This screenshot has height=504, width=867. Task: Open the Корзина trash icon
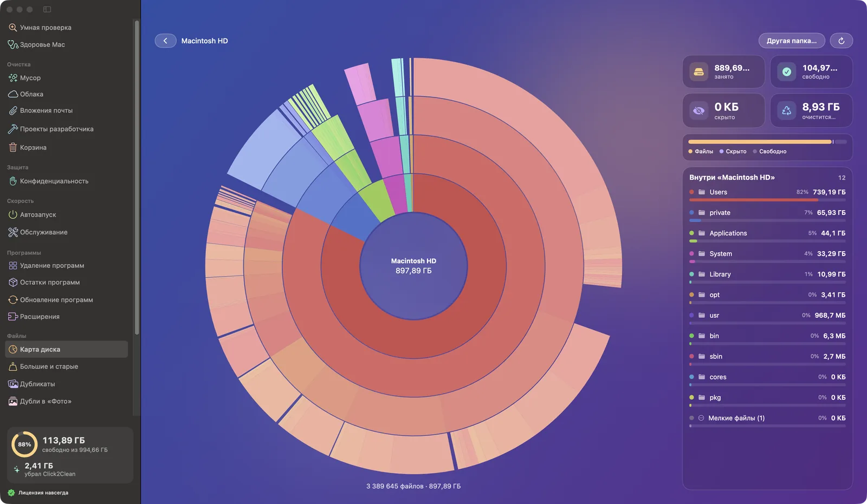coord(13,147)
